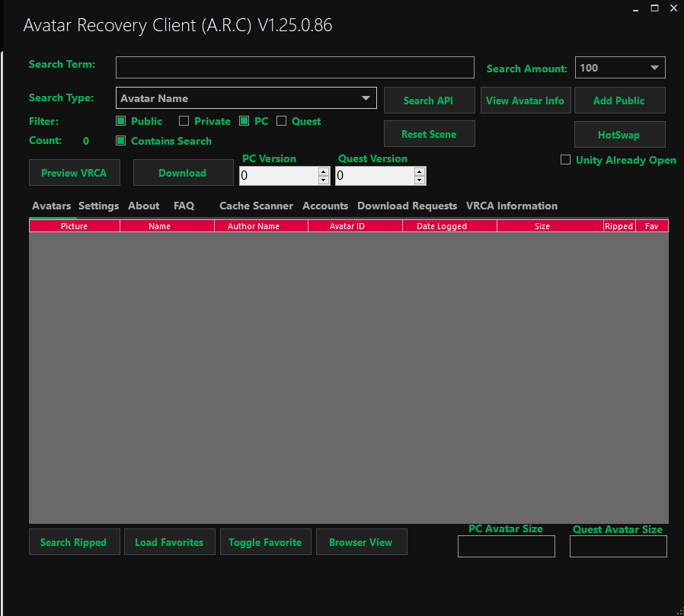Increase the PC Version value
This screenshot has width=684, height=616.
[x=324, y=171]
